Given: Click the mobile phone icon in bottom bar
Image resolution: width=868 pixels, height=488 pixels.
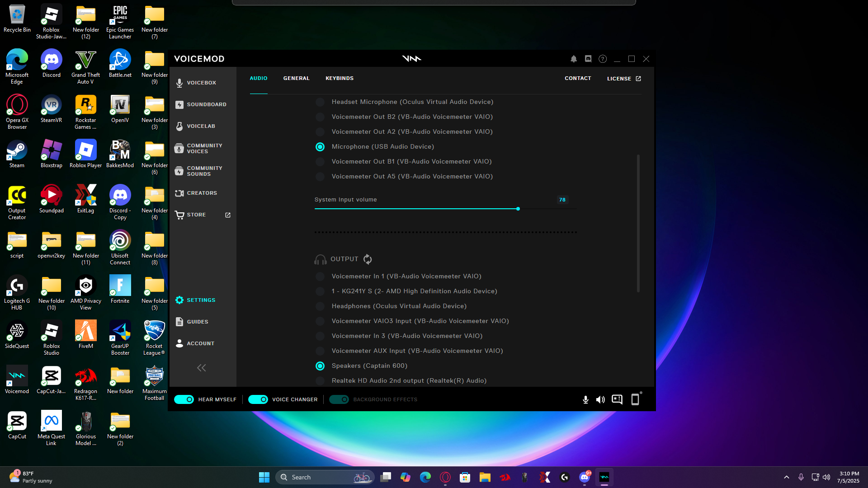Looking at the screenshot, I should (x=635, y=399).
